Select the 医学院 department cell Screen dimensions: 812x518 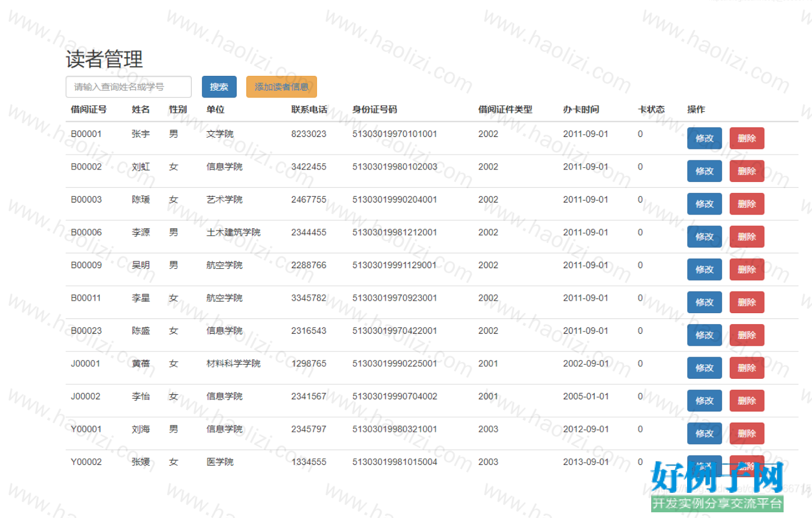click(220, 462)
